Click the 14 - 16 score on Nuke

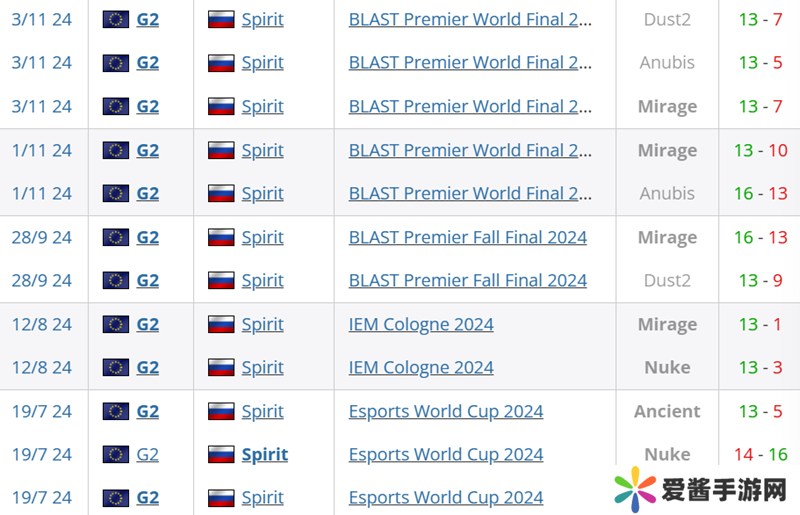pos(760,455)
